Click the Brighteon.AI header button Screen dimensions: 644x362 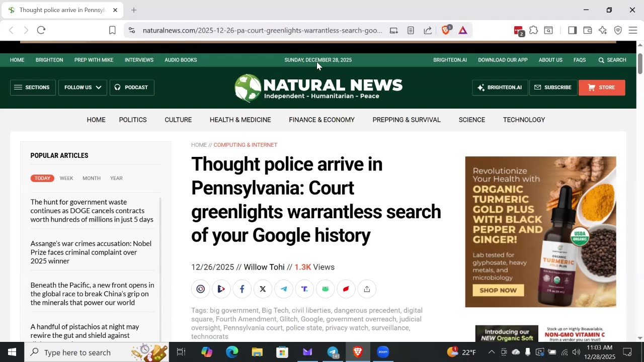500,87
